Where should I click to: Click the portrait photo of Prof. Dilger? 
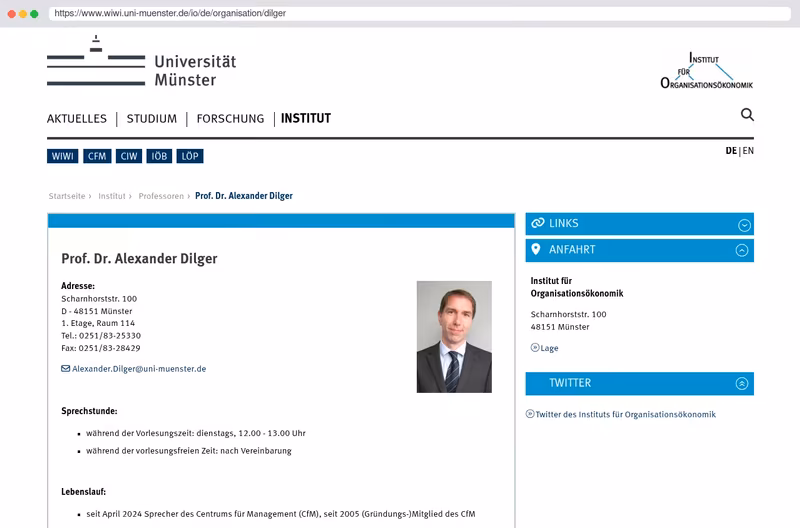[x=454, y=337]
